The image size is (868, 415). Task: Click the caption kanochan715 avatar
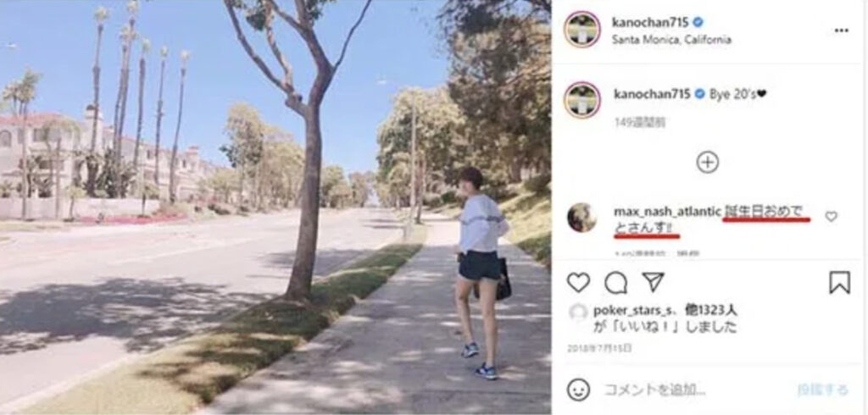(x=581, y=100)
